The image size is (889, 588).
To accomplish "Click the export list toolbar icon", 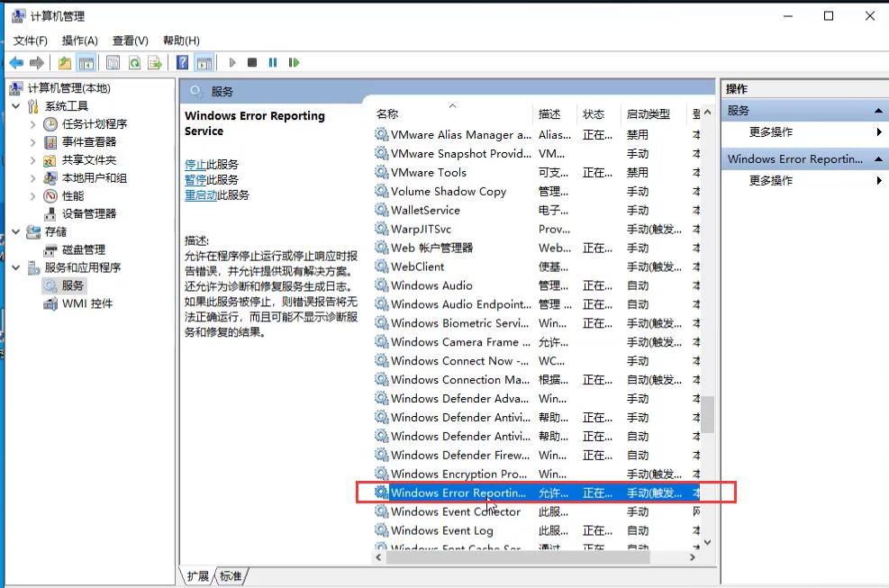I will pyautogui.click(x=154, y=62).
